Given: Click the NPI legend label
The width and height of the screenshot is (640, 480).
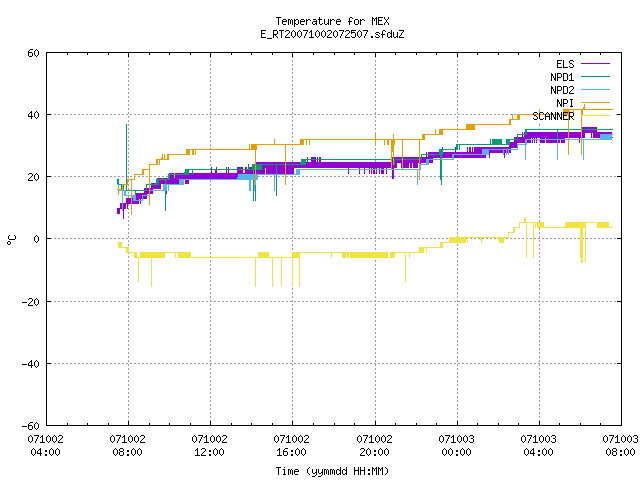Looking at the screenshot, I should (565, 103).
